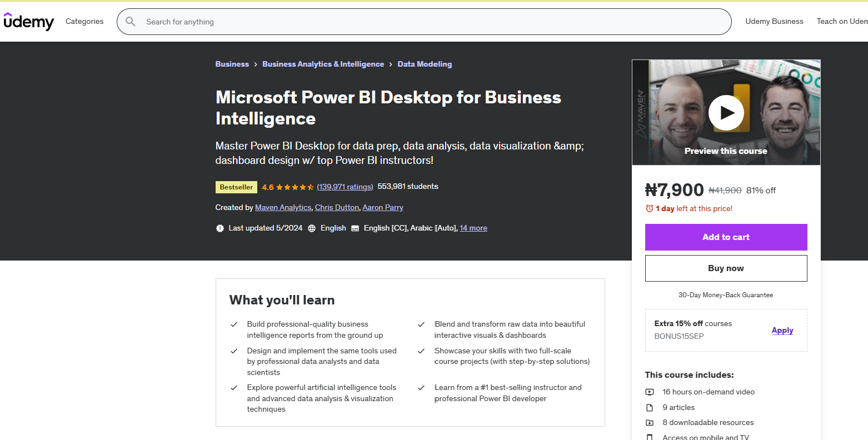Click the globe icon next to English
868x440 pixels.
pos(312,228)
